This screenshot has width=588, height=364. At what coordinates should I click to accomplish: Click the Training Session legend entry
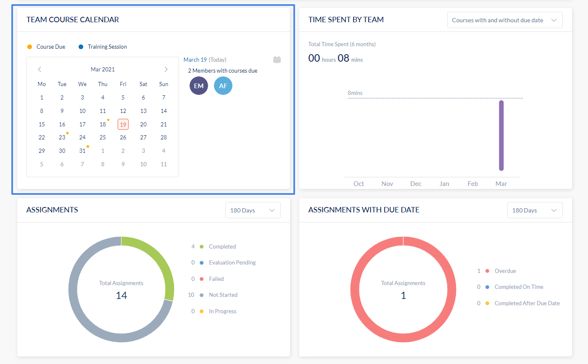tap(103, 47)
